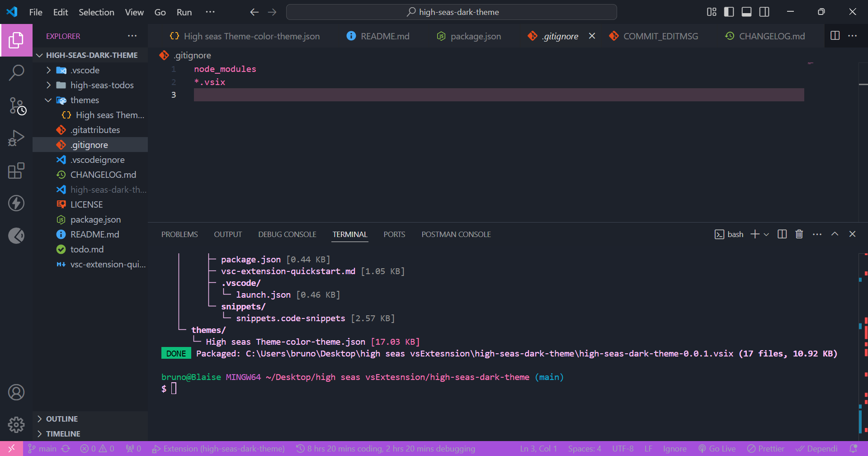
Task: Toggle Primary Side Bar visibility
Action: 729,12
